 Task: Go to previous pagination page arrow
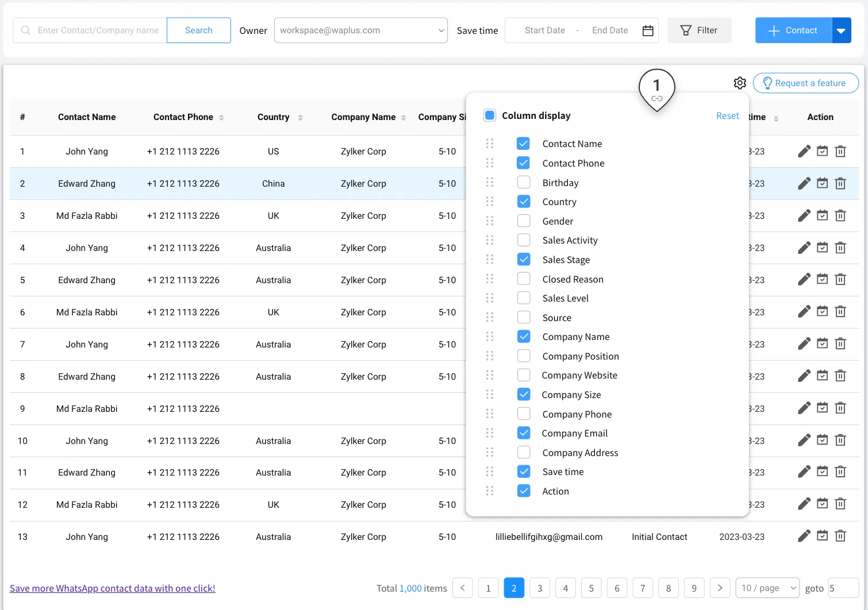point(463,588)
